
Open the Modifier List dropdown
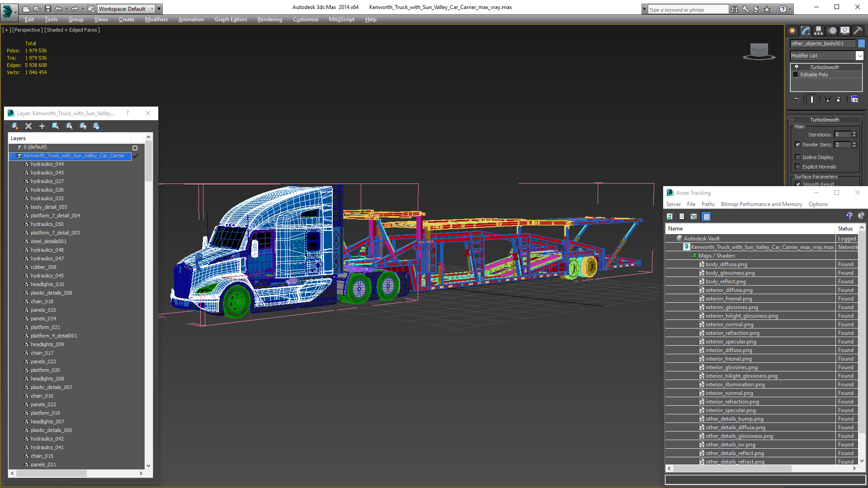(859, 56)
